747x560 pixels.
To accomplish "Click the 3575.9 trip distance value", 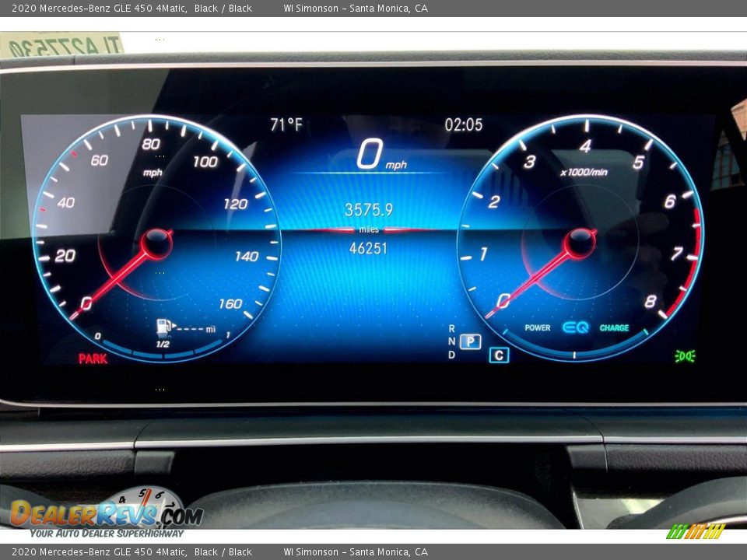I will 369,209.
